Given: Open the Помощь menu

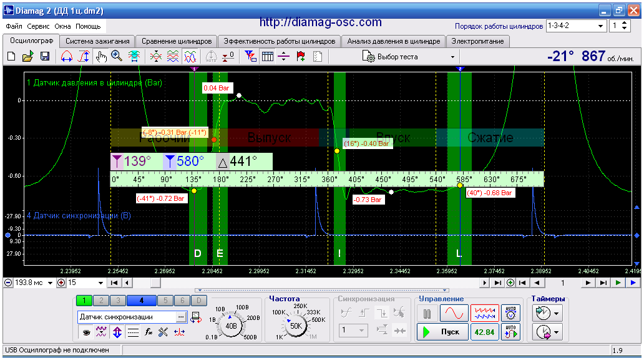Looking at the screenshot, I should pyautogui.click(x=88, y=26).
